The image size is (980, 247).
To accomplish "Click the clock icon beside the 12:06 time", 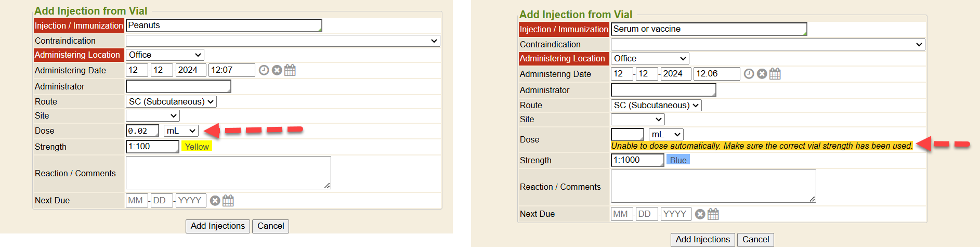I will [749, 74].
